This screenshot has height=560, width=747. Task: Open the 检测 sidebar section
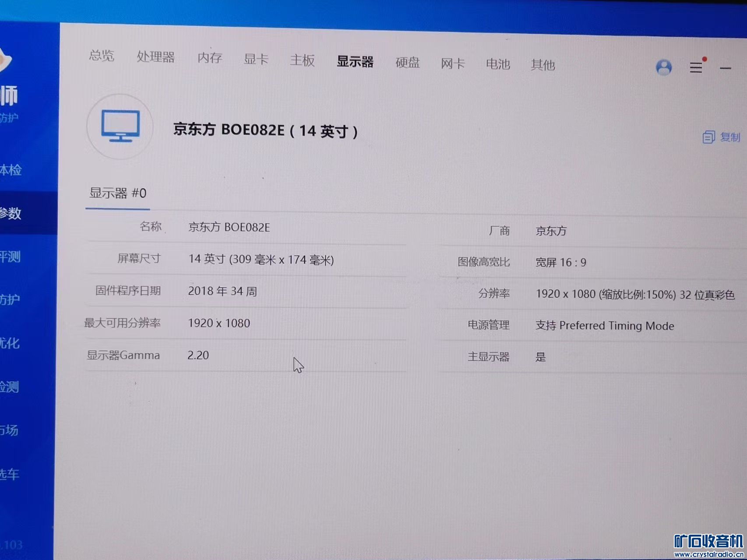click(x=10, y=387)
